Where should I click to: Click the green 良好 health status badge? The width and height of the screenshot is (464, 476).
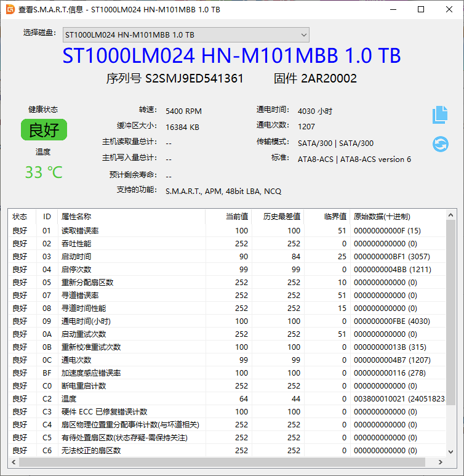tap(44, 130)
